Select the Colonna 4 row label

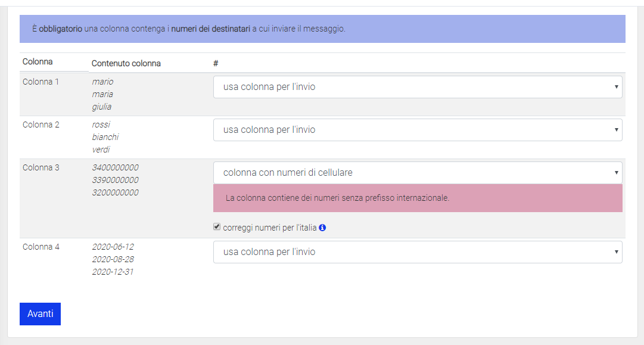click(x=41, y=247)
